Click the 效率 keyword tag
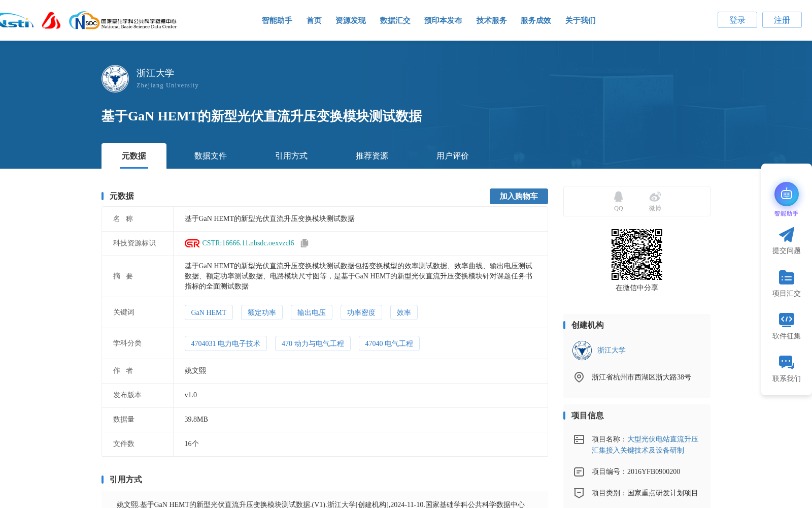The width and height of the screenshot is (812, 508). pos(404,312)
